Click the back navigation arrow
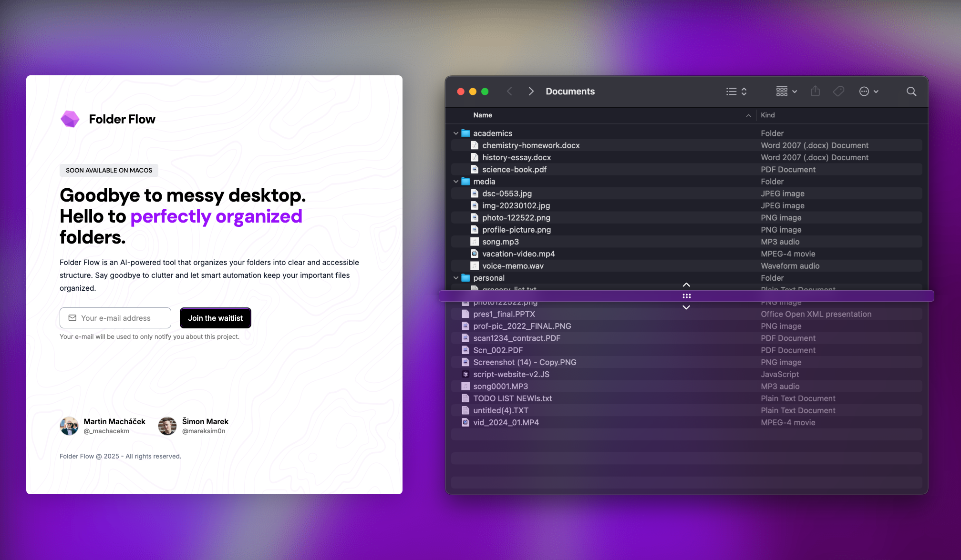Image resolution: width=961 pixels, height=560 pixels. point(509,91)
